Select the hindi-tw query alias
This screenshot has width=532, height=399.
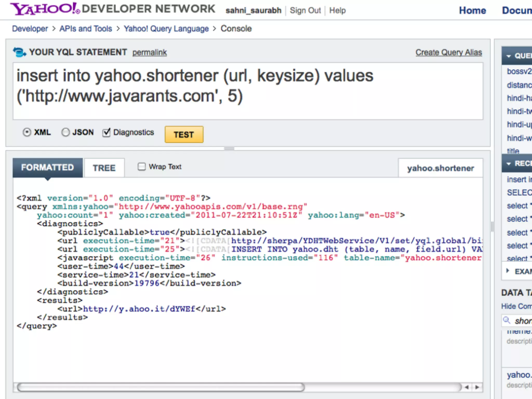[x=519, y=111]
